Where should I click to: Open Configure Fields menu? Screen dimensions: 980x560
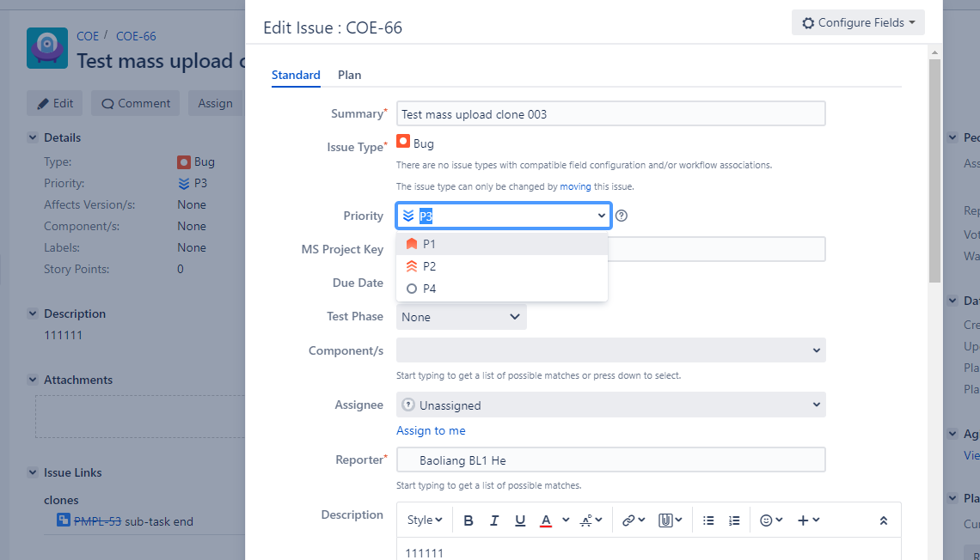click(x=858, y=22)
